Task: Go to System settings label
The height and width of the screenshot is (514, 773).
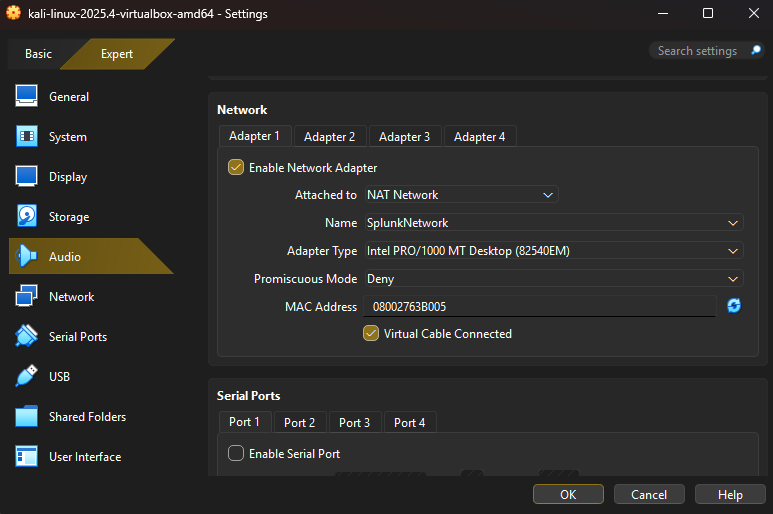Action: point(68,137)
